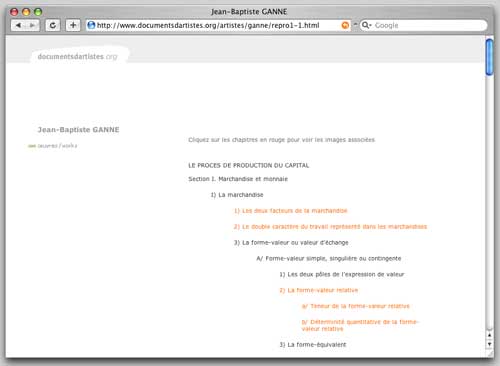Click the browser forward arrow button
The image size is (500, 366).
point(32,25)
